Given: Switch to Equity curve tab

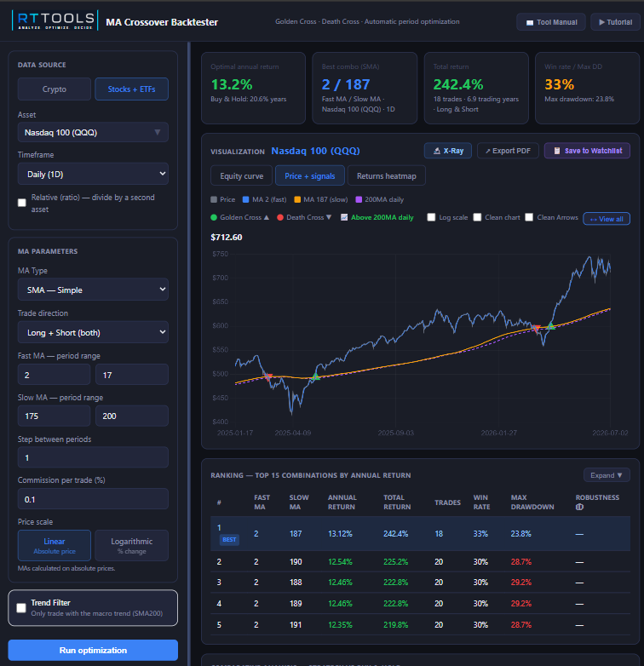Looking at the screenshot, I should point(242,175).
